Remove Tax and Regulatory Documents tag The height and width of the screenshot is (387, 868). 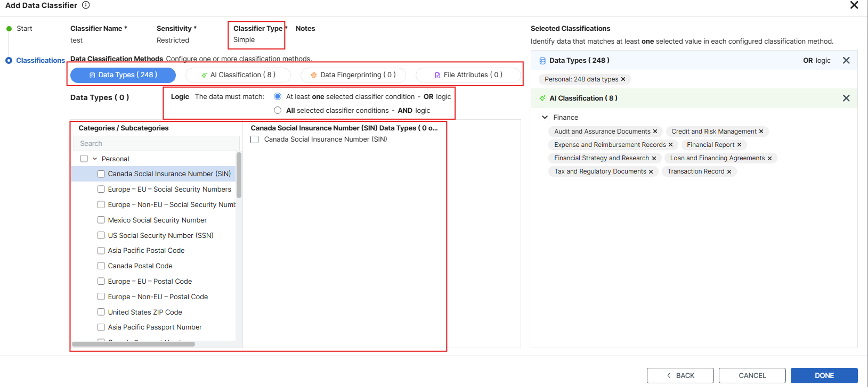point(651,171)
